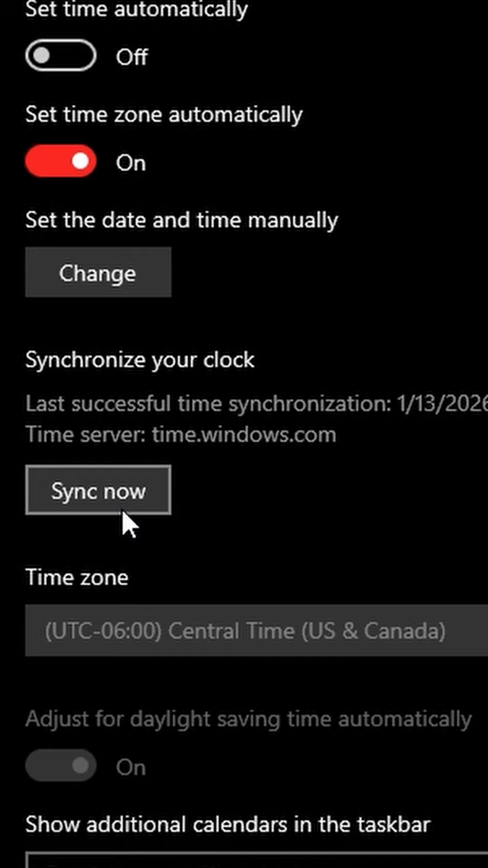Click the Off label beside the time toggle
Screen dimensions: 488x868
click(x=131, y=57)
